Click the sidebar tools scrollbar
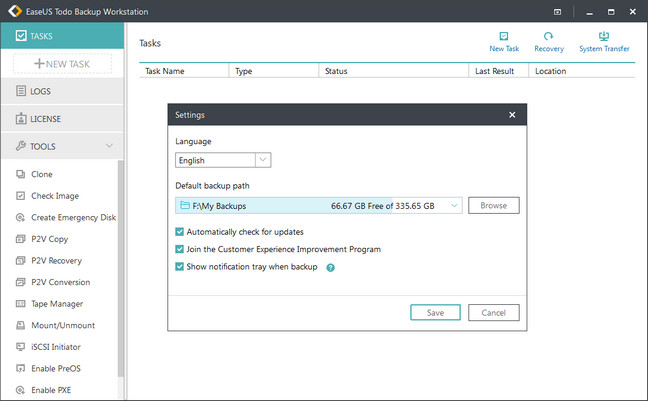The height and width of the screenshot is (401, 648). (x=121, y=268)
